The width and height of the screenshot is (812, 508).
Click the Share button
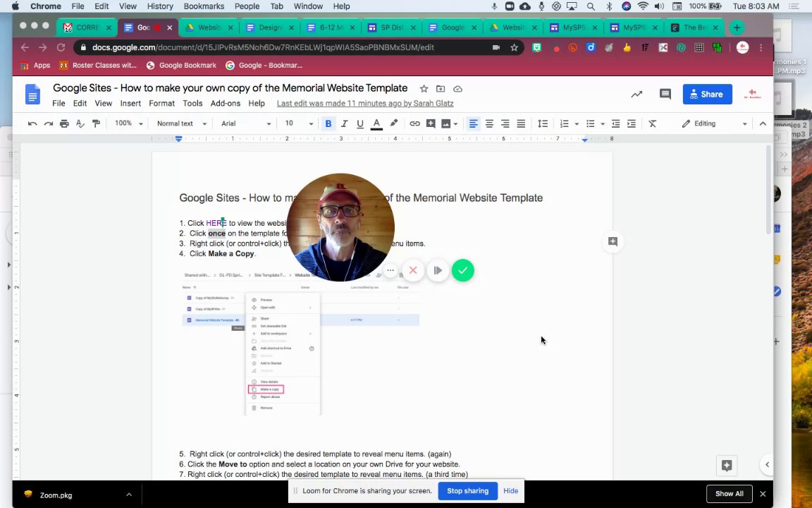[x=707, y=95]
